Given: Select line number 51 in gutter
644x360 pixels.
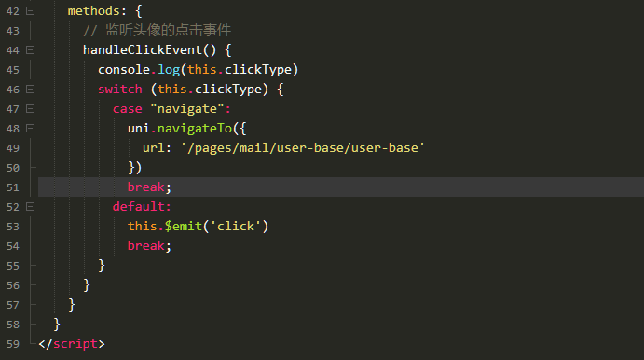Looking at the screenshot, I should click(x=13, y=187).
